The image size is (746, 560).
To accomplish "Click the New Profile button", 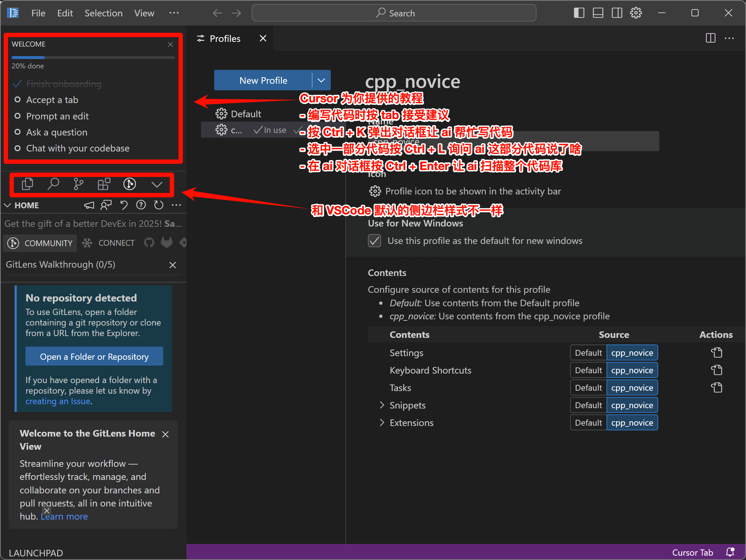I will point(263,80).
